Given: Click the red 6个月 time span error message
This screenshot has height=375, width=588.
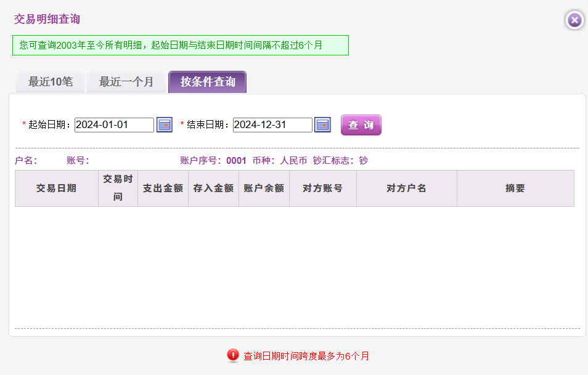Looking at the screenshot, I should (306, 356).
